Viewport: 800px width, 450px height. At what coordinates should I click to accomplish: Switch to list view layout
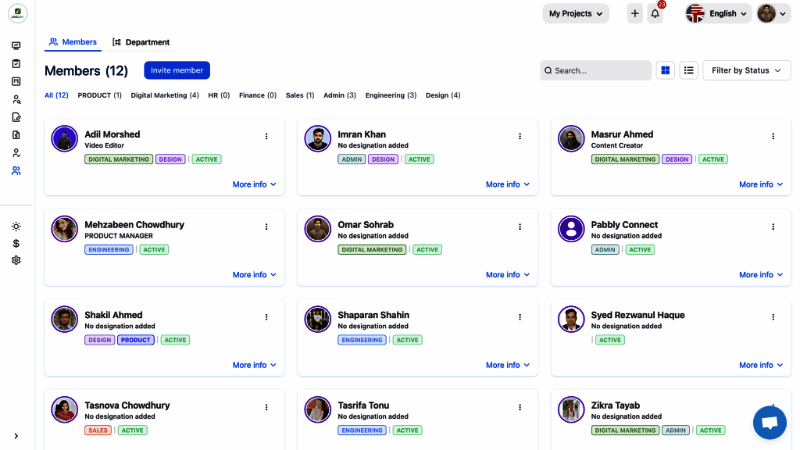coord(689,70)
